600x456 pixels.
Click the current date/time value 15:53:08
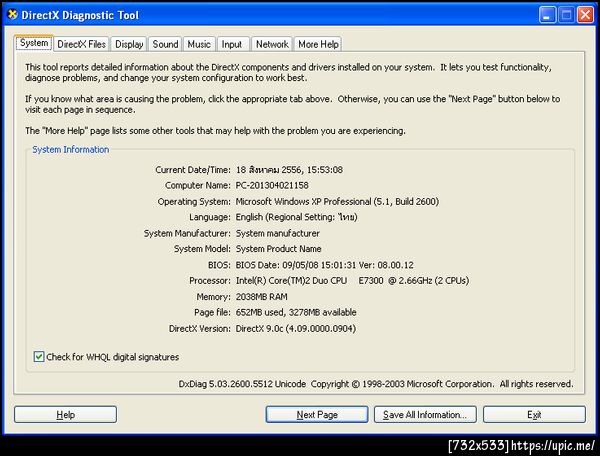289,169
